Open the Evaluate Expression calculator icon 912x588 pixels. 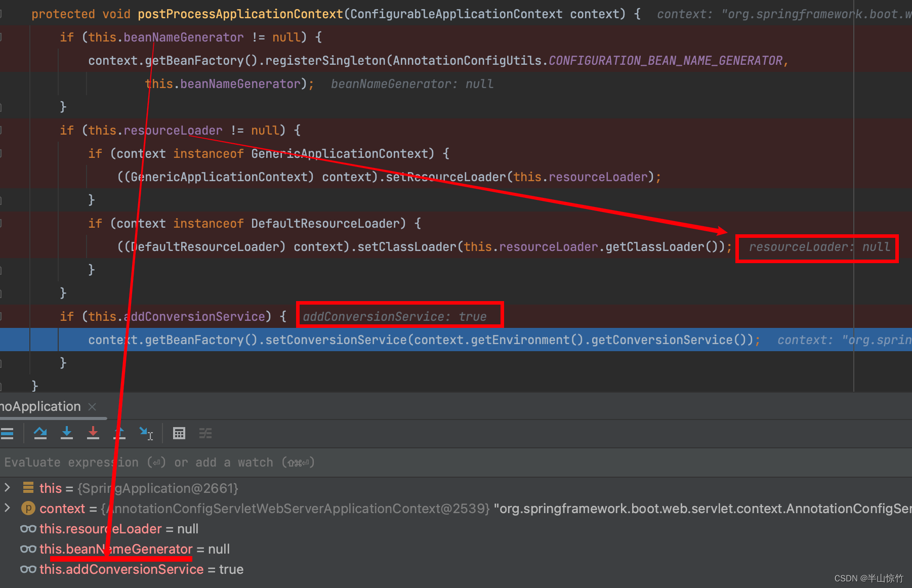(179, 433)
